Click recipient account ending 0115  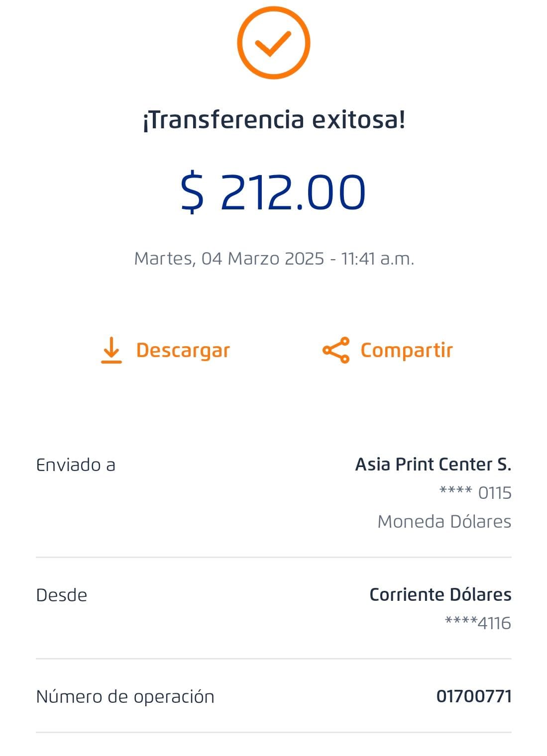click(x=475, y=493)
